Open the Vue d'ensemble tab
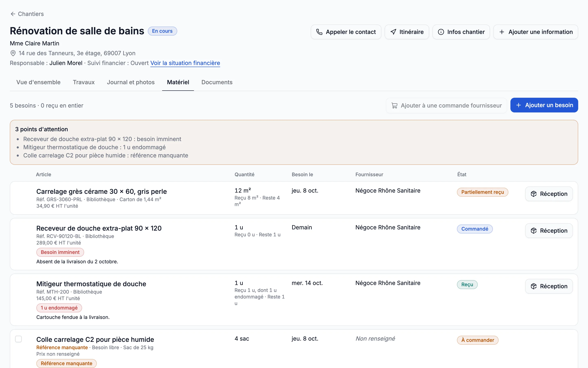Screen dimensions: 588x368 point(38,82)
